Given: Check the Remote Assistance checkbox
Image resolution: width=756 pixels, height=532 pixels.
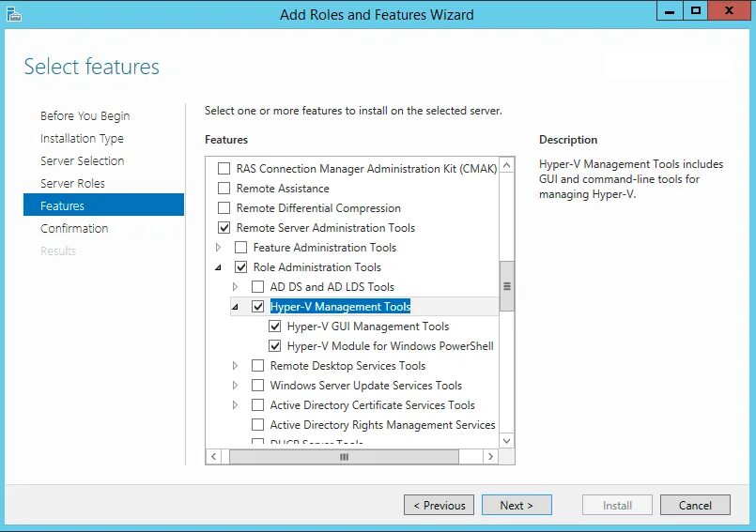Looking at the screenshot, I should [x=224, y=189].
